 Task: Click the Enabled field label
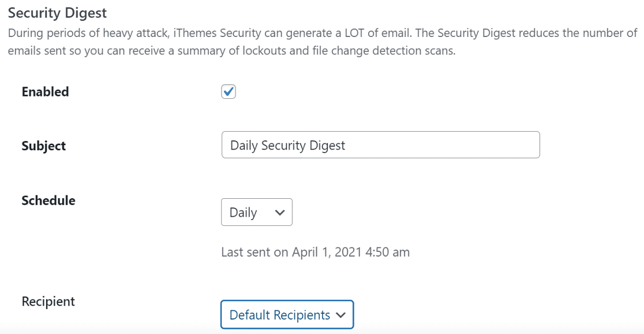point(45,91)
